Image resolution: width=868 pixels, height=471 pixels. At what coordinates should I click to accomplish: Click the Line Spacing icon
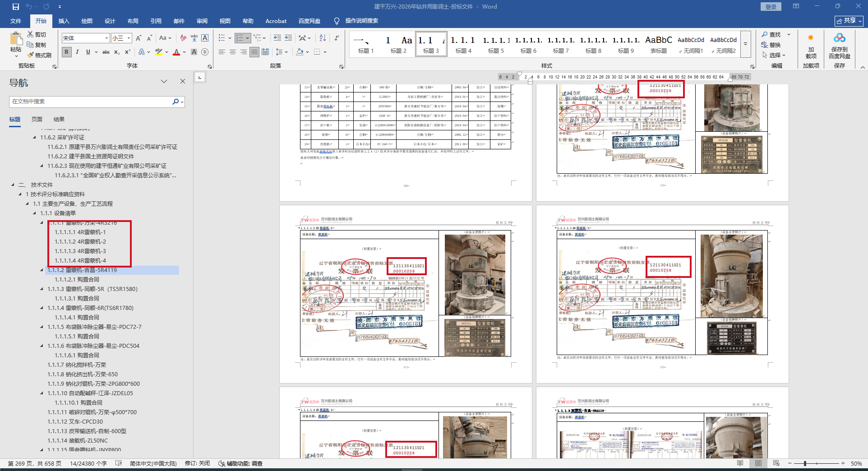279,52
